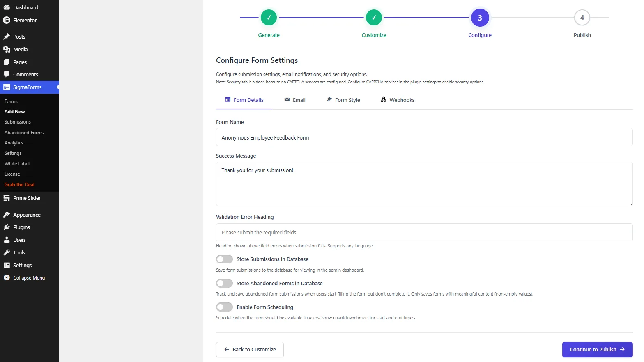Viewport: 644px width, 362px height.
Task: Click the Tools wrench icon
Action: (7, 252)
